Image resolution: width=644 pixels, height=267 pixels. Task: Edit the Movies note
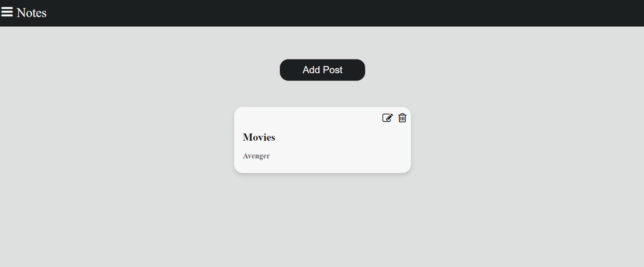pyautogui.click(x=387, y=118)
